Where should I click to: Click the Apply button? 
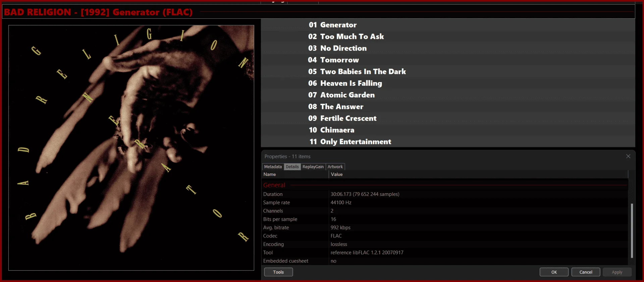click(x=617, y=272)
